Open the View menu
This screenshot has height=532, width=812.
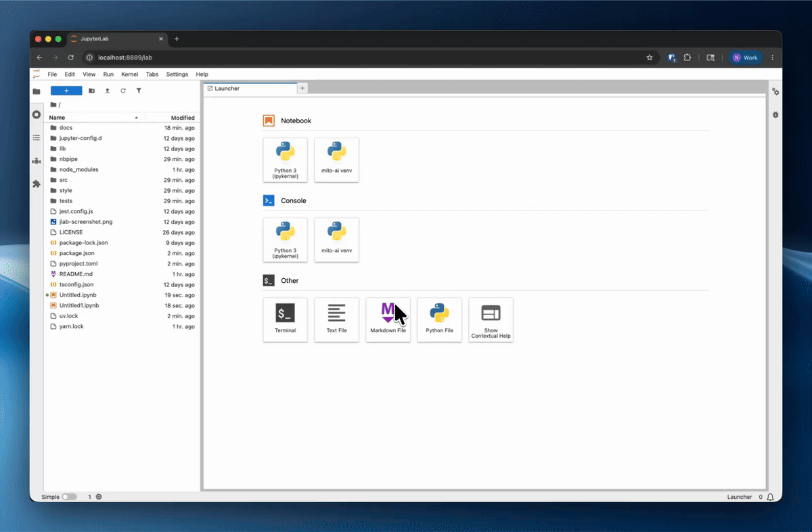(x=89, y=74)
